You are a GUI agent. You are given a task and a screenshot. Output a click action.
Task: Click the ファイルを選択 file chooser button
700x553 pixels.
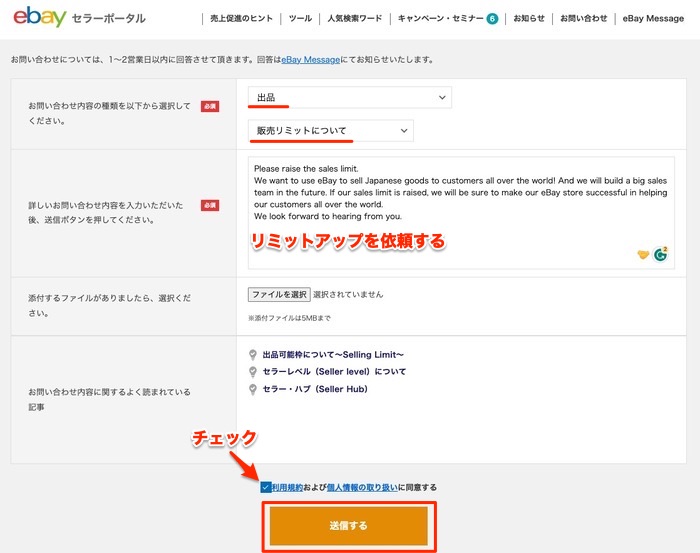point(279,295)
